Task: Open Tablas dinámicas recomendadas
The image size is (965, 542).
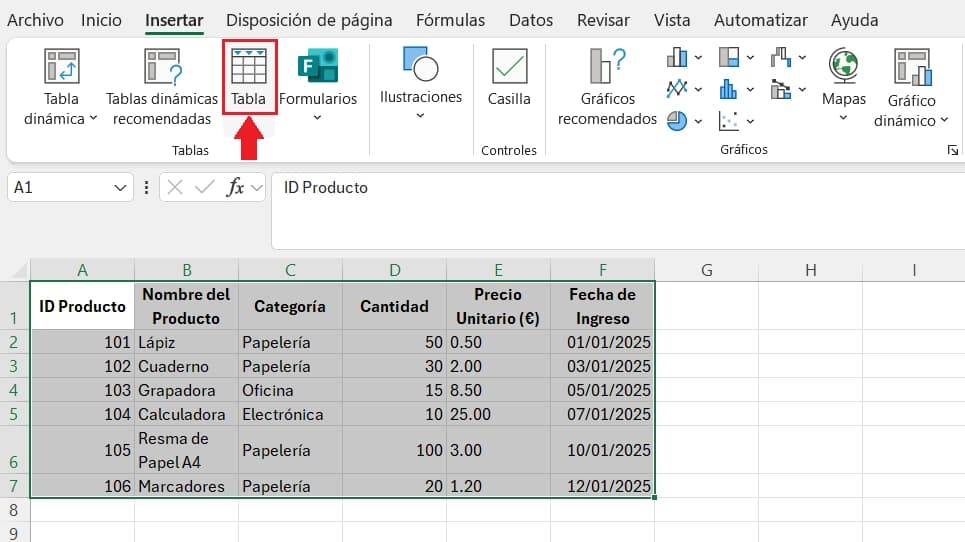Action: pos(162,87)
